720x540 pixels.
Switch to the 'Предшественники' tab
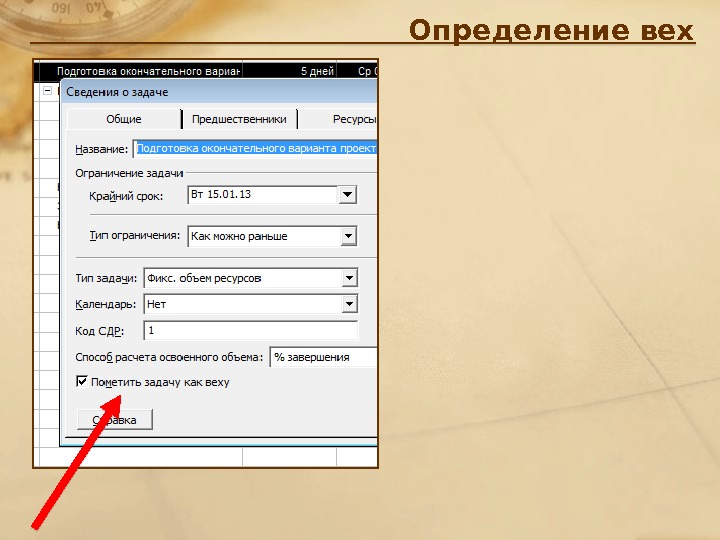click(239, 119)
